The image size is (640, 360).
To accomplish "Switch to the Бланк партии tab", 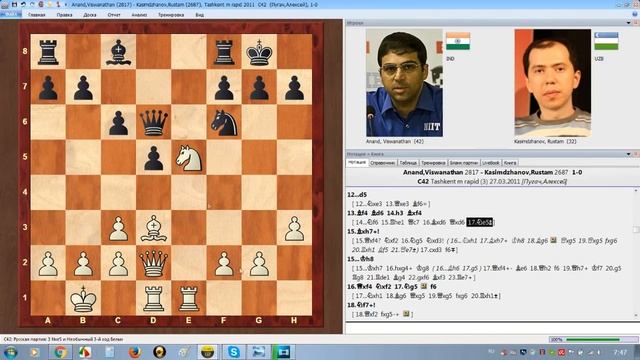I will (x=464, y=162).
